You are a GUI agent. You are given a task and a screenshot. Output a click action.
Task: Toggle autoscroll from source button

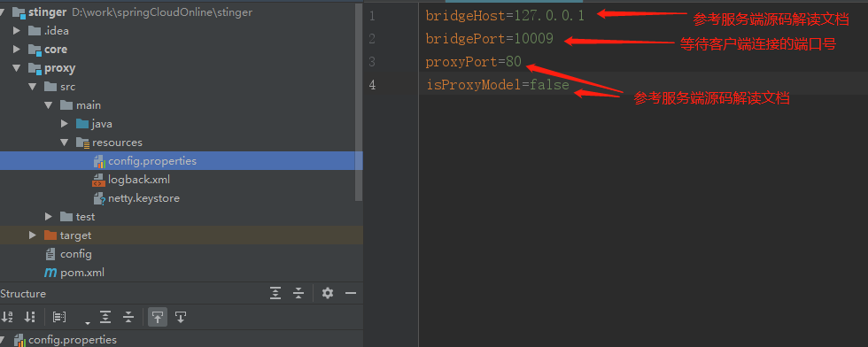click(x=181, y=317)
